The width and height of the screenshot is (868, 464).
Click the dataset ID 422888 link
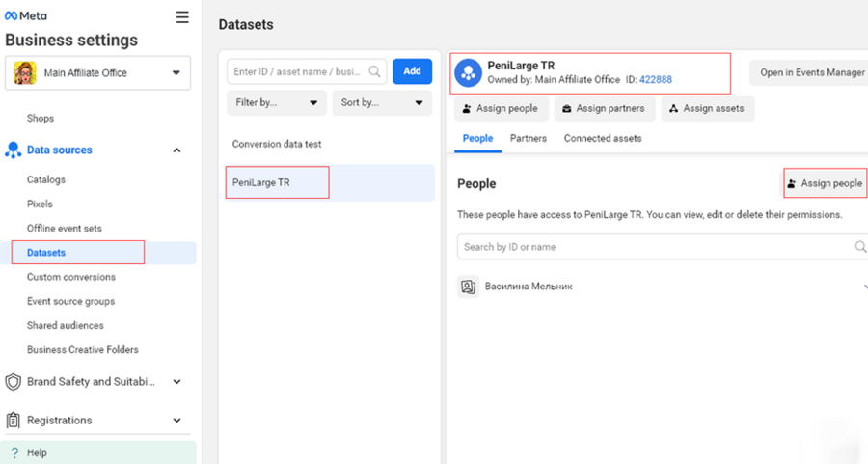tap(656, 80)
